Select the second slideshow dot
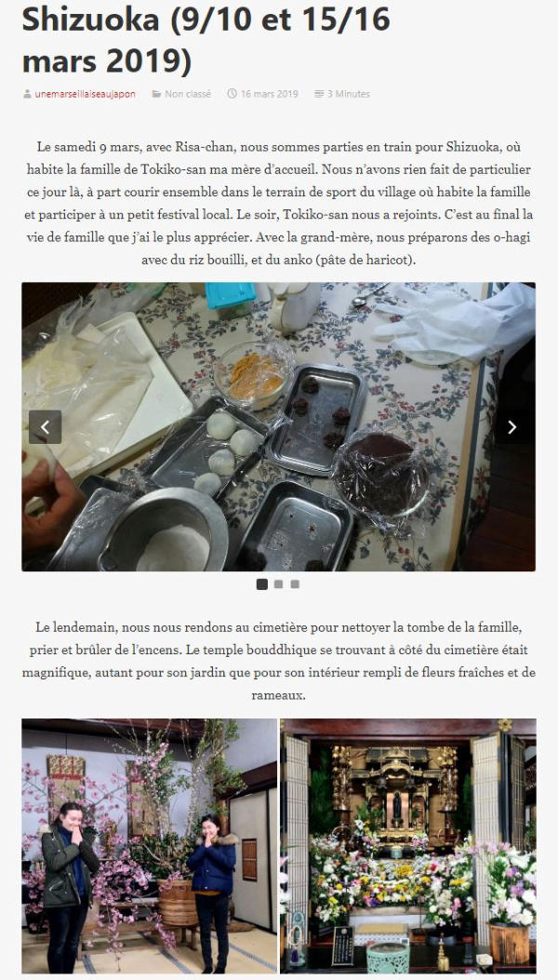This screenshot has width=558, height=980. tap(278, 584)
